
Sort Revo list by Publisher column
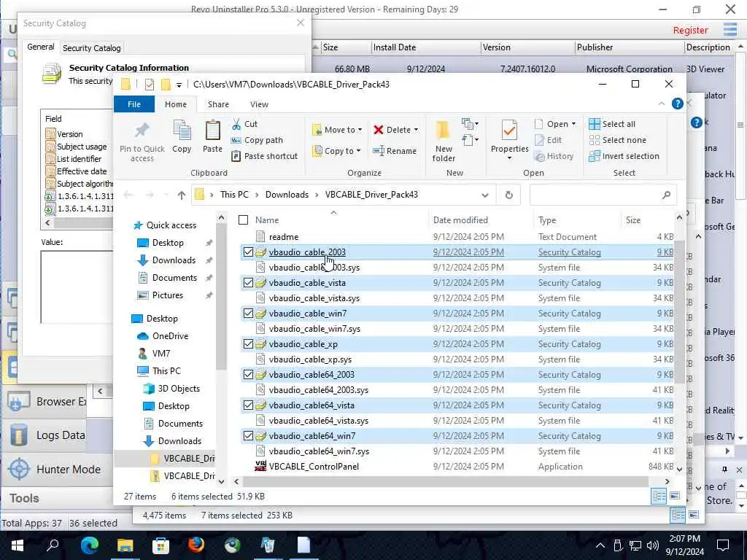[628, 47]
